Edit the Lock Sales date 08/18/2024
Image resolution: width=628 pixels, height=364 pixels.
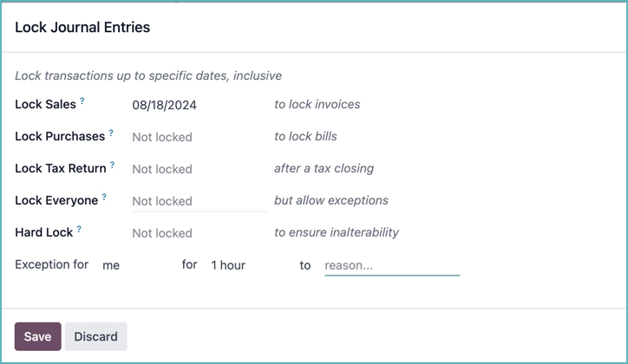165,105
